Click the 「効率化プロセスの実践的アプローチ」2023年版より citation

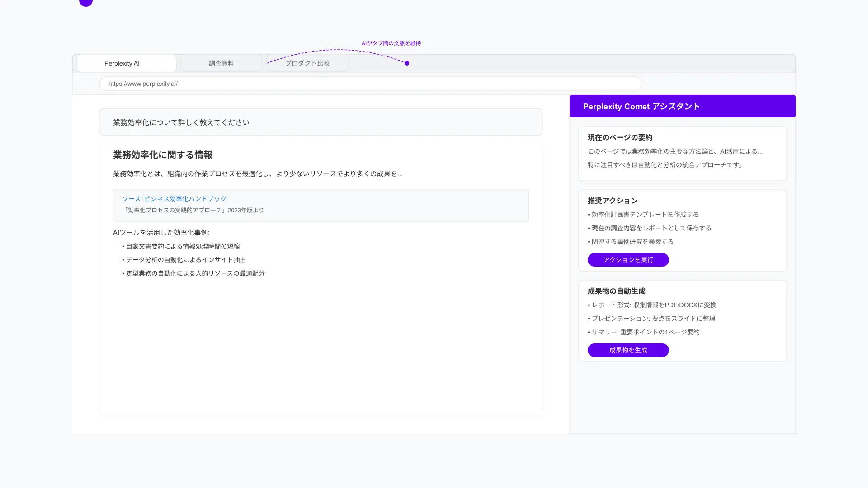(193, 210)
